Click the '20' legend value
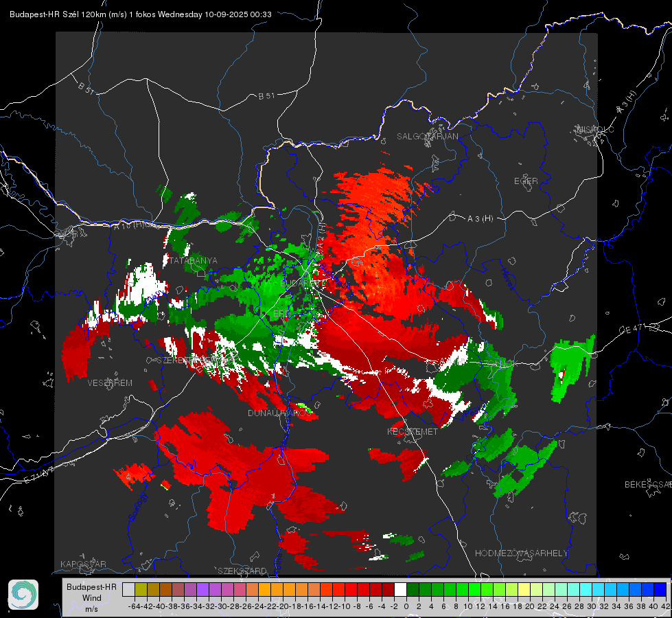The height and width of the screenshot is (618, 672). 530,606
